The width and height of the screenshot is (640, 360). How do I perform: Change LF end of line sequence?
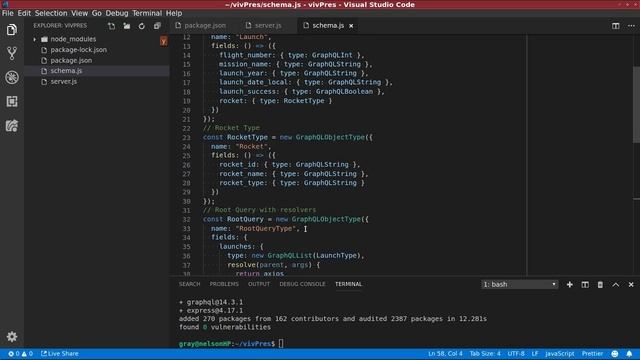pos(535,353)
